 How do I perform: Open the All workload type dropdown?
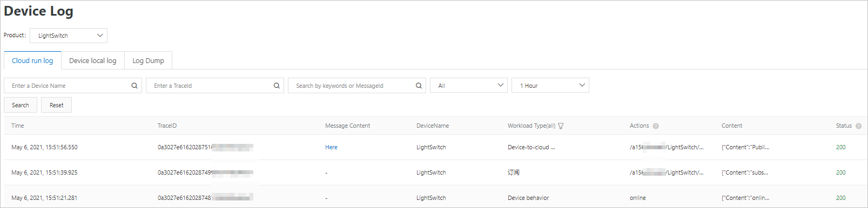[469, 85]
